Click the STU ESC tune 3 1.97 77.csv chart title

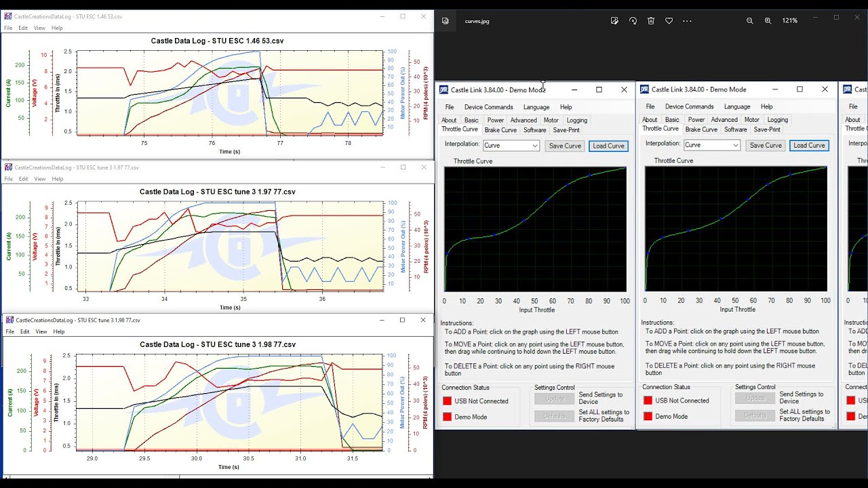point(218,192)
